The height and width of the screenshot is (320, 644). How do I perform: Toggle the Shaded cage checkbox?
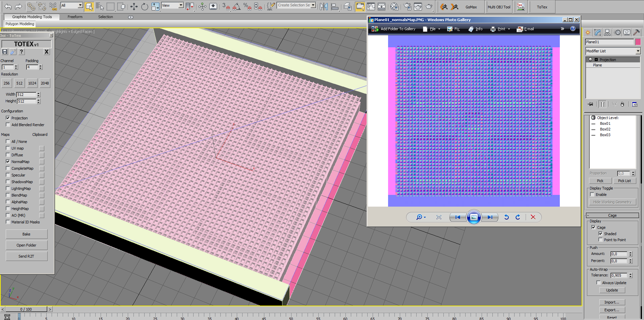(600, 234)
